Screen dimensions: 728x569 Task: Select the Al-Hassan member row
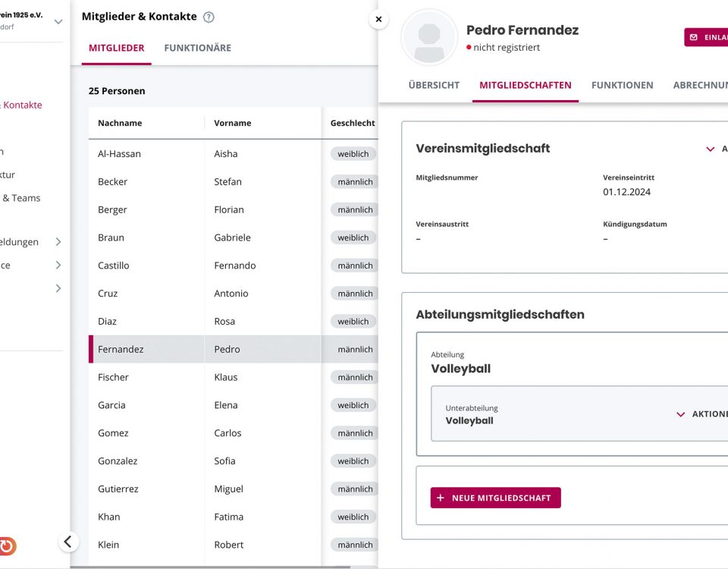click(205, 154)
